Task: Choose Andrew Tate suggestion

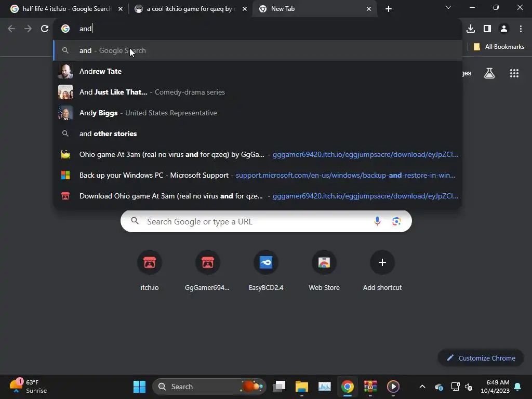Action: [x=258, y=71]
